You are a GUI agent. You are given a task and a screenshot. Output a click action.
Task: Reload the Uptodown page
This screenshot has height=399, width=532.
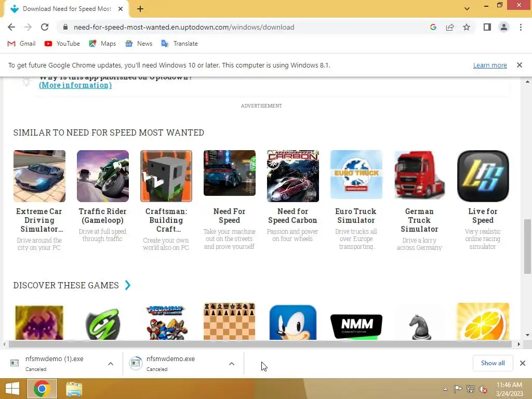(x=45, y=27)
